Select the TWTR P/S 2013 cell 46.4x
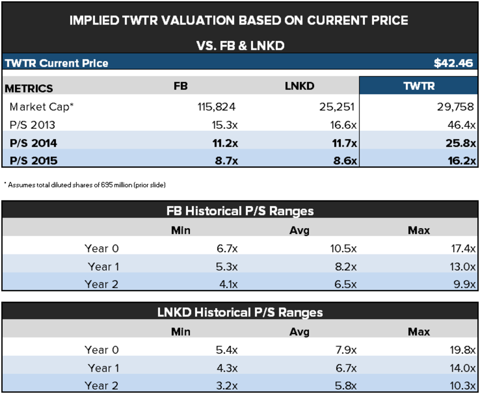 pyautogui.click(x=461, y=125)
